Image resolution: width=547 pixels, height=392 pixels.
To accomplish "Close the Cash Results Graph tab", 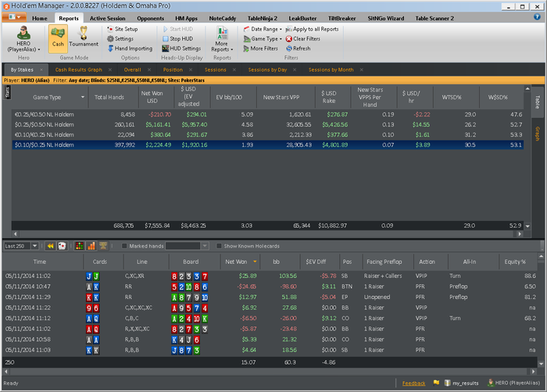I will [110, 69].
